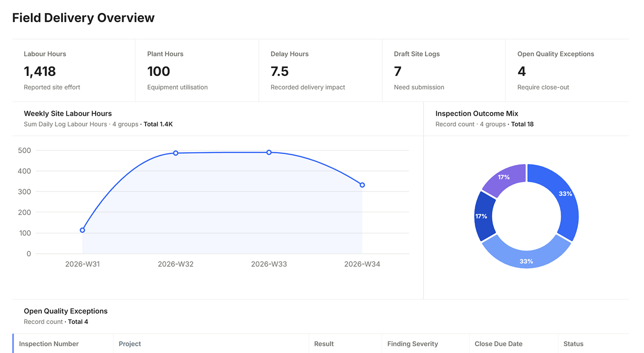Click the 'Need submission' caption
Viewport: 644px width, 353px height.
[x=419, y=87]
